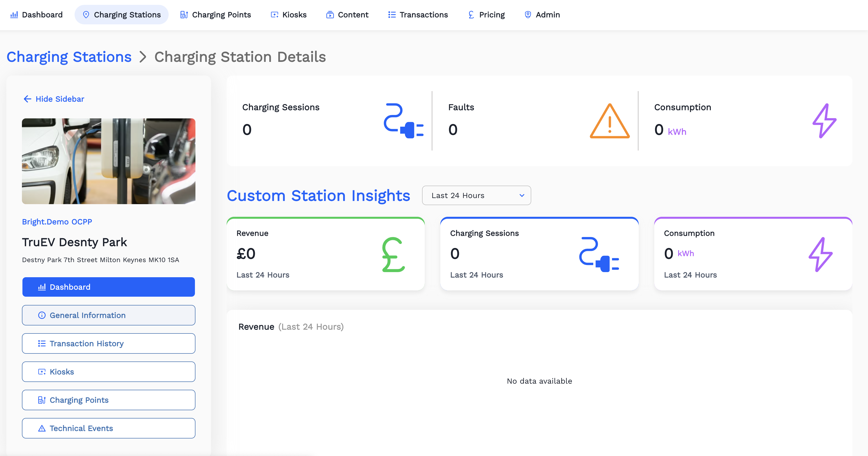Go to the Pricing tab
The height and width of the screenshot is (456, 868).
coord(486,15)
